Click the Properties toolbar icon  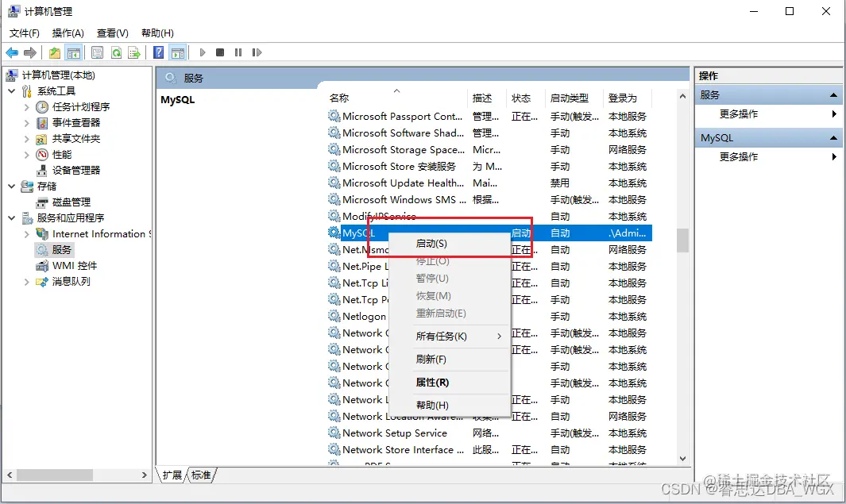(97, 52)
